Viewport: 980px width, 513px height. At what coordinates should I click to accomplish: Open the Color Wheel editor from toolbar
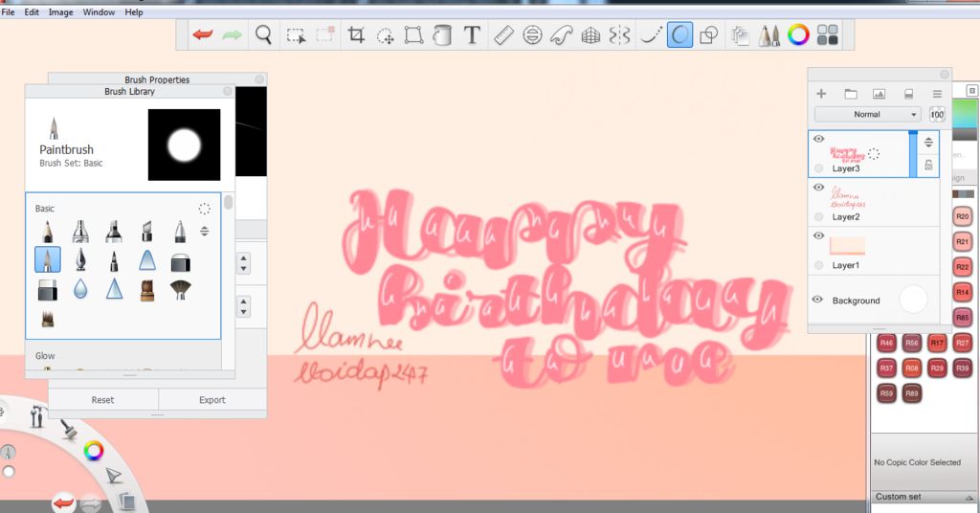click(798, 35)
